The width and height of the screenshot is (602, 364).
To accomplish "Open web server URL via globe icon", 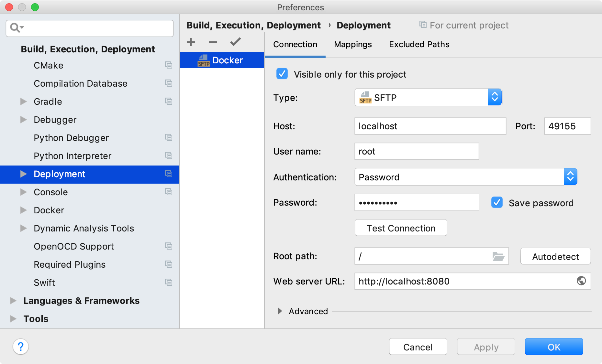I will 581,281.
